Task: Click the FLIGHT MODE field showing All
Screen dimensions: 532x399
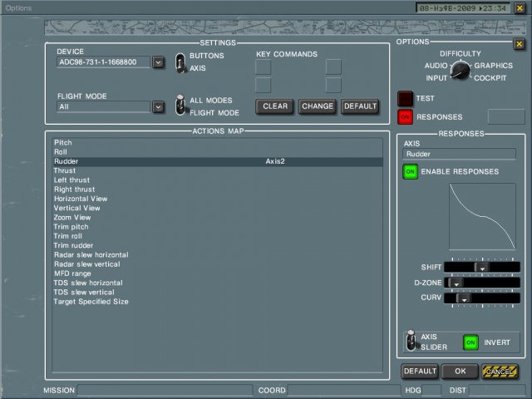Action: click(x=103, y=107)
